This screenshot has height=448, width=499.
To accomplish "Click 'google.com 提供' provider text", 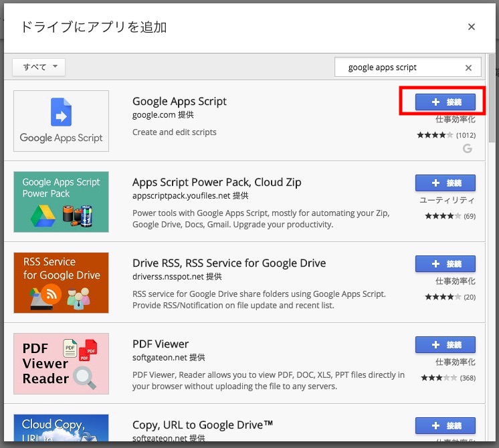I will click(163, 115).
